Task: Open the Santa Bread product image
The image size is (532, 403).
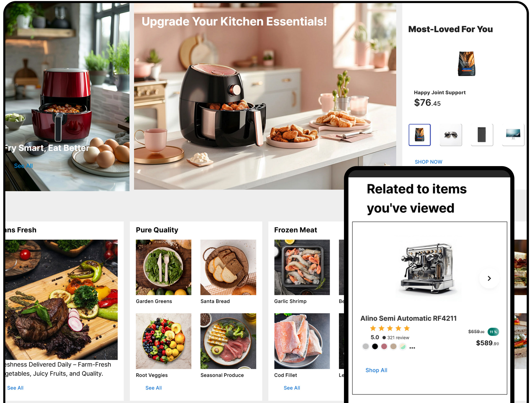Action: [x=228, y=267]
